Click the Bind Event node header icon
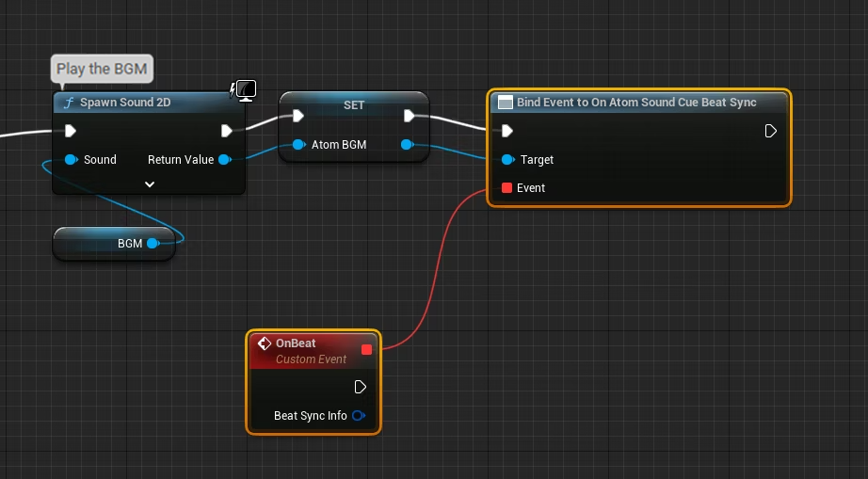The height and width of the screenshot is (479, 868). tap(505, 103)
